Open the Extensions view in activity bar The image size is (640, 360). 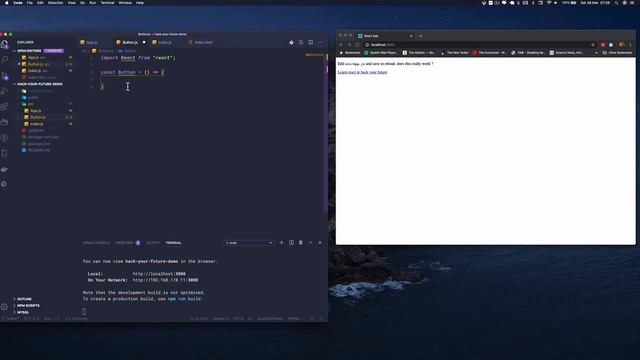point(4,107)
